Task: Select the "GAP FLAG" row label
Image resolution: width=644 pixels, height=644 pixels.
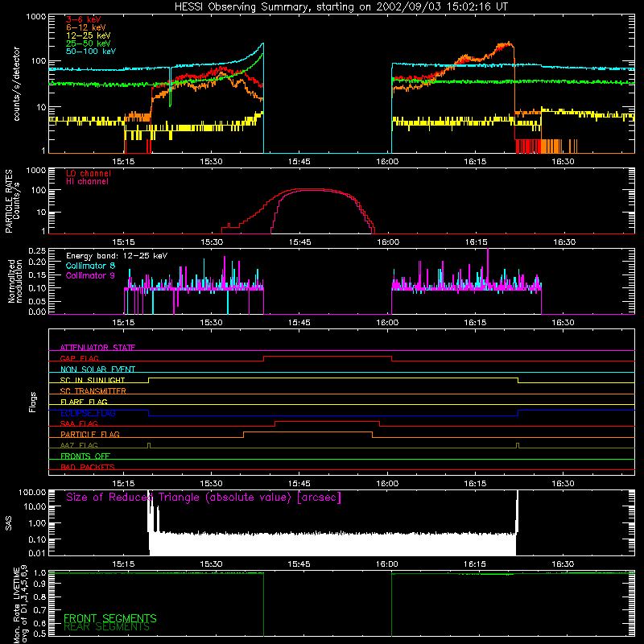Action: click(79, 358)
